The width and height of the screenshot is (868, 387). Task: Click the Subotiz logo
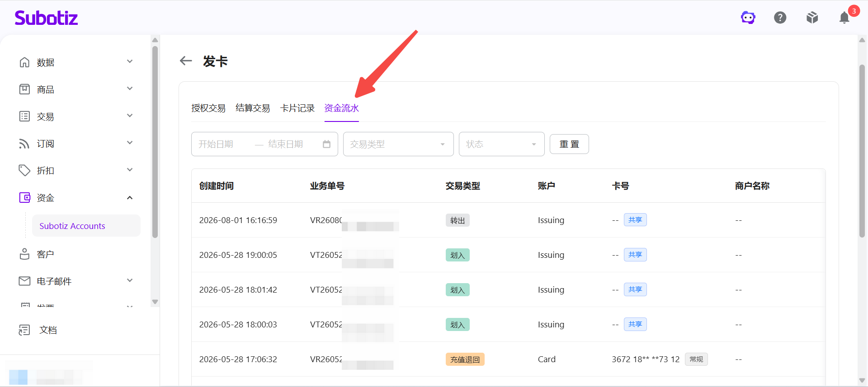tap(46, 18)
